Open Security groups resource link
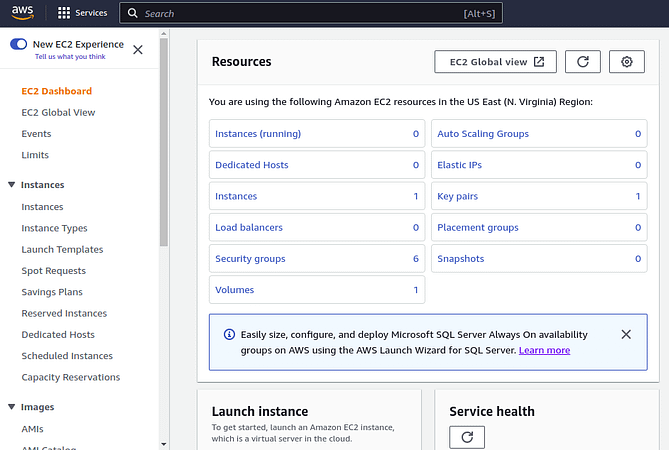The height and width of the screenshot is (450, 669). [250, 259]
